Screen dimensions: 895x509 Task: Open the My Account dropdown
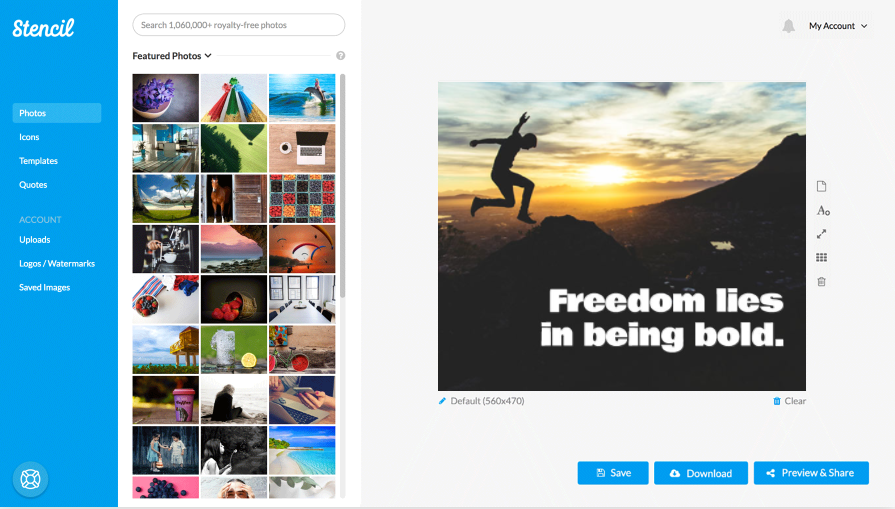click(x=838, y=26)
